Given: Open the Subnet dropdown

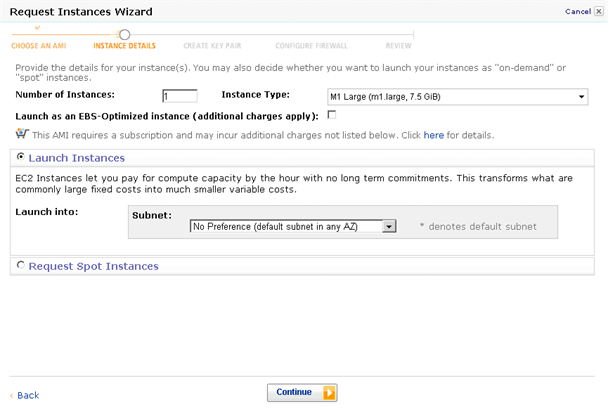Looking at the screenshot, I should pos(293,226).
